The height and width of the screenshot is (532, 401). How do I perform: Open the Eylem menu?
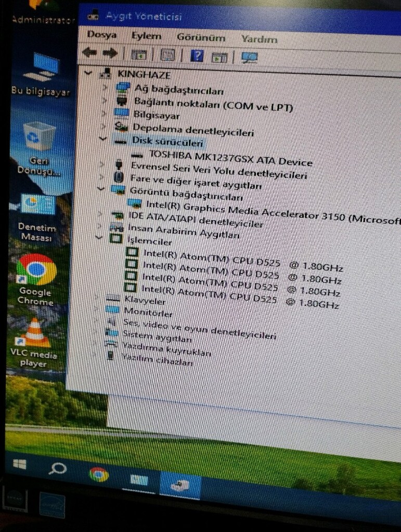(x=146, y=36)
